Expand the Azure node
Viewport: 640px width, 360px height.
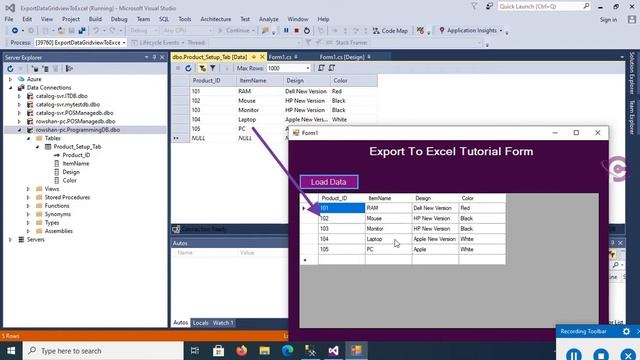point(11,79)
